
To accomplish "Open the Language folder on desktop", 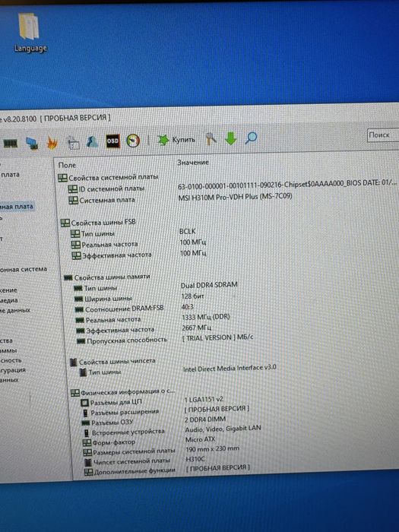I will [x=30, y=33].
